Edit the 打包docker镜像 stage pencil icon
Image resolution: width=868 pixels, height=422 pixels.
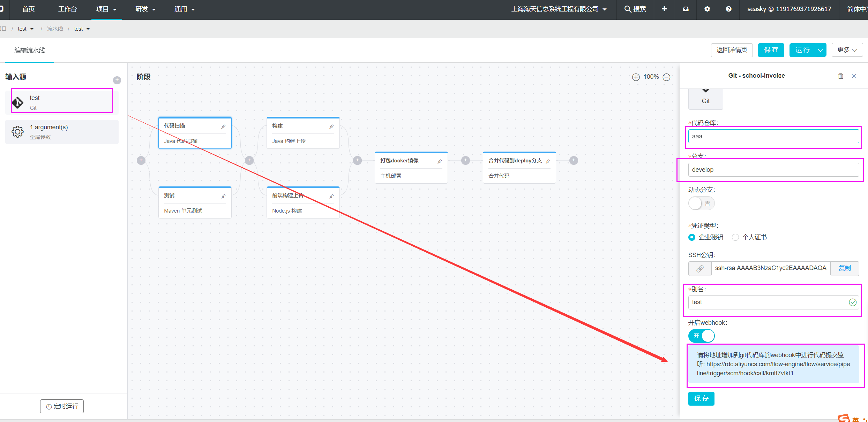(440, 161)
